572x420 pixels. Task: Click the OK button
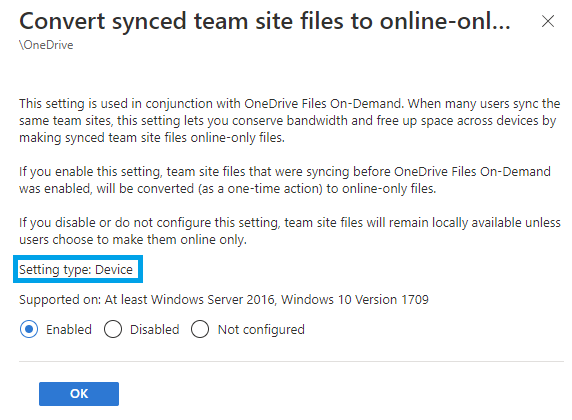(x=79, y=394)
